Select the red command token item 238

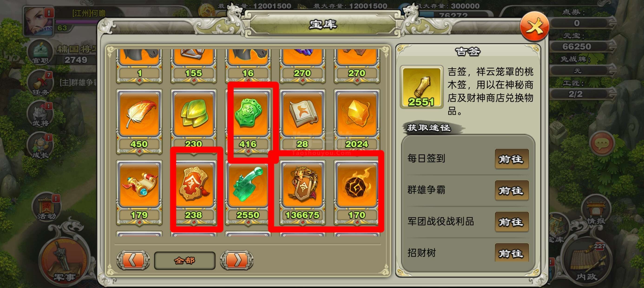194,193
